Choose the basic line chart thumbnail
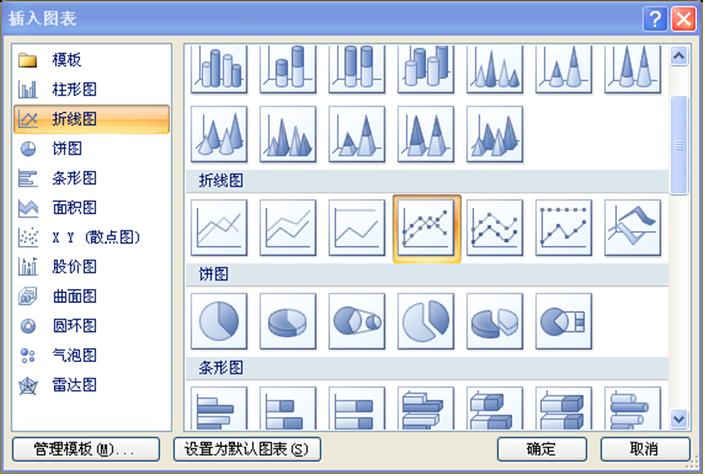Screen dimensions: 705x476 coord(219,228)
